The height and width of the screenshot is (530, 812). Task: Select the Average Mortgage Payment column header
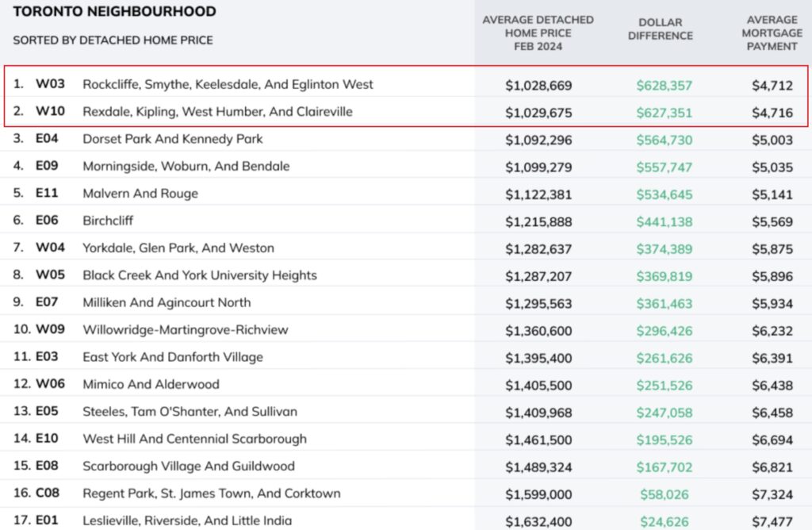tap(772, 33)
